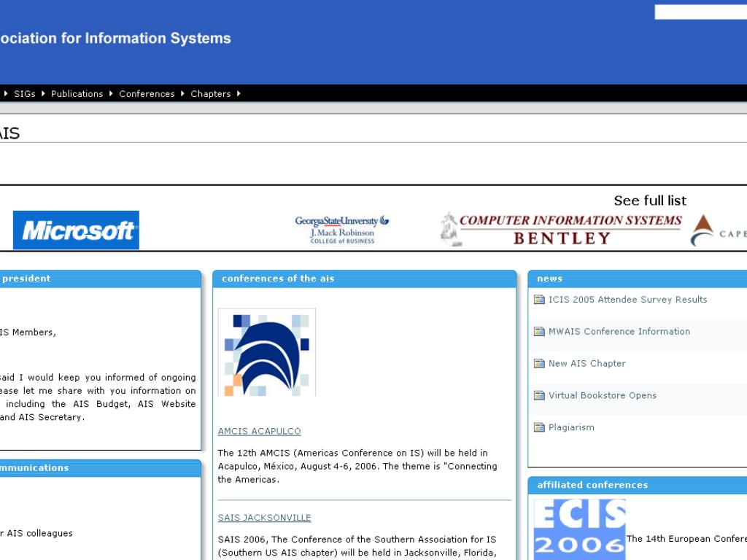Click the 12th AMCIS description paragraph
The width and height of the screenshot is (747, 560).
[x=357, y=466]
